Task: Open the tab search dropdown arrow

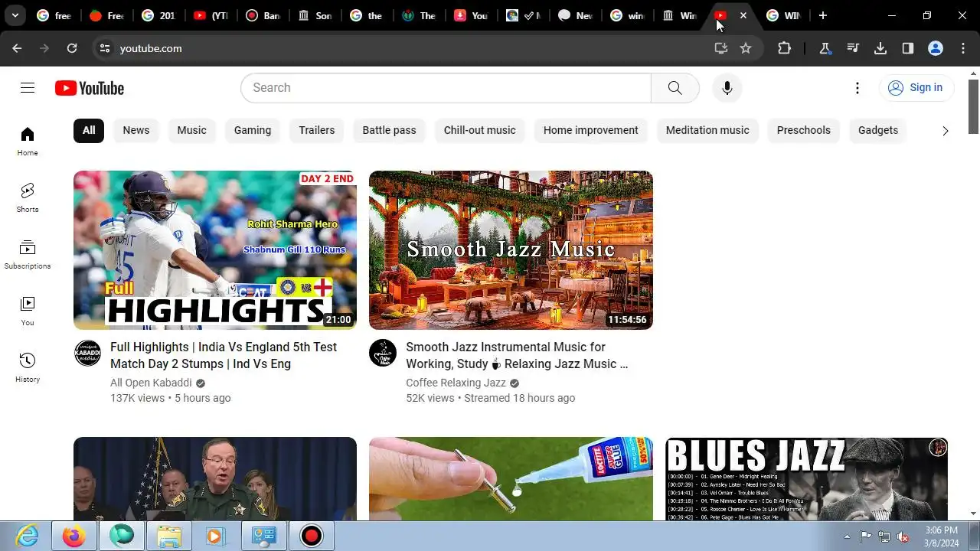Action: pyautogui.click(x=15, y=15)
